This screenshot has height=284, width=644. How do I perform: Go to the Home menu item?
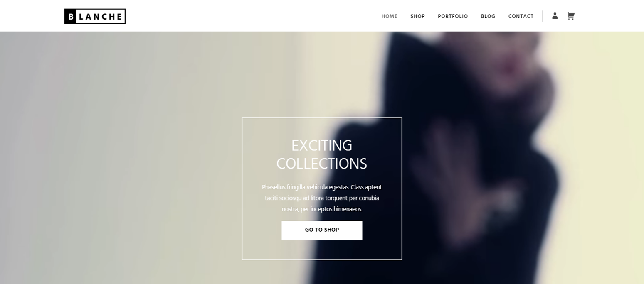pyautogui.click(x=390, y=16)
